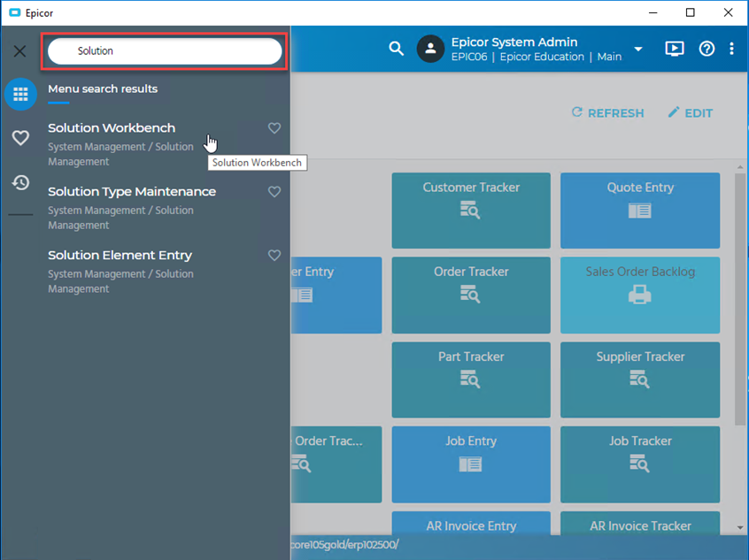Open the education player screen icon
This screenshot has width=749, height=560.
click(675, 49)
